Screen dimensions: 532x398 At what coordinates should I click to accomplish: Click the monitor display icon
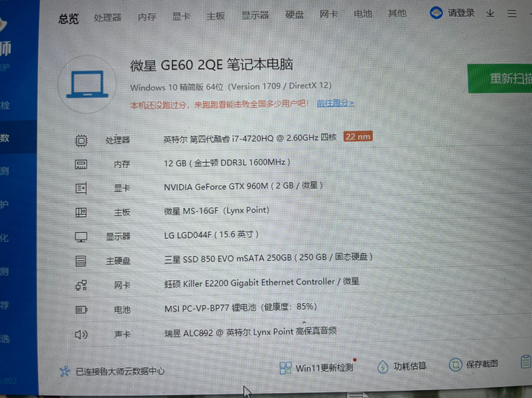click(x=81, y=237)
